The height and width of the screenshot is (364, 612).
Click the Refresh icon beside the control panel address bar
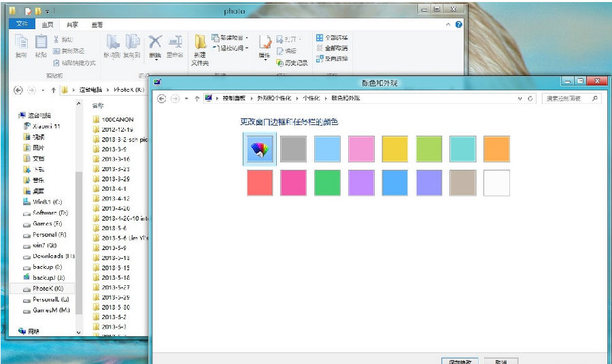pyautogui.click(x=530, y=98)
